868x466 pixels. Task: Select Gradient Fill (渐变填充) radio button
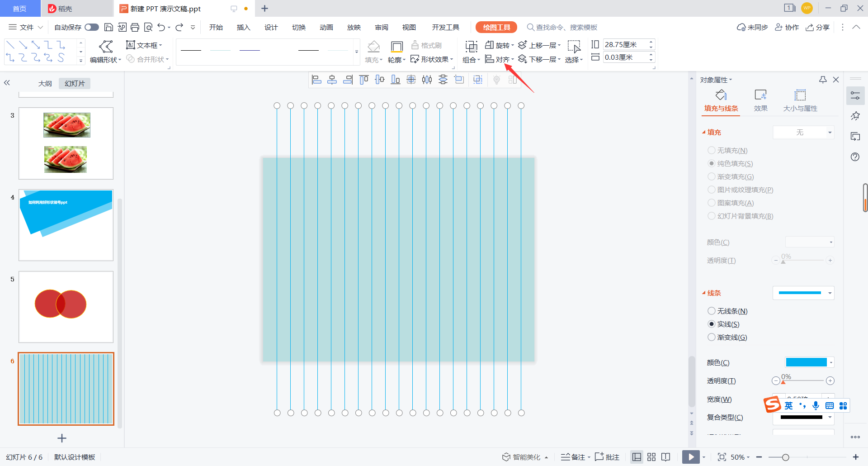point(711,176)
